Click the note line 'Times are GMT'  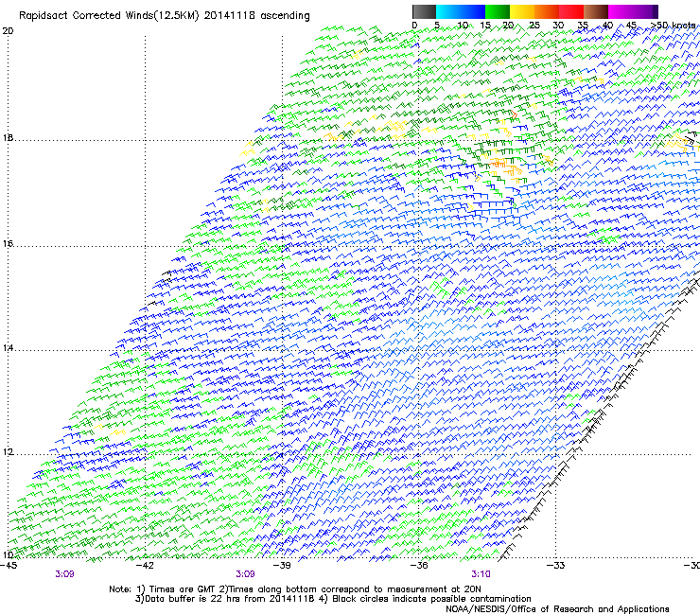pos(183,589)
